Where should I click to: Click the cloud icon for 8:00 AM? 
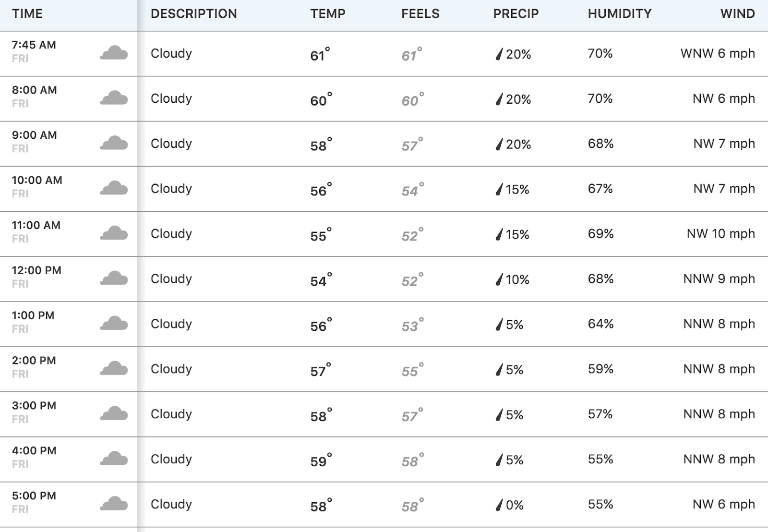tap(114, 97)
